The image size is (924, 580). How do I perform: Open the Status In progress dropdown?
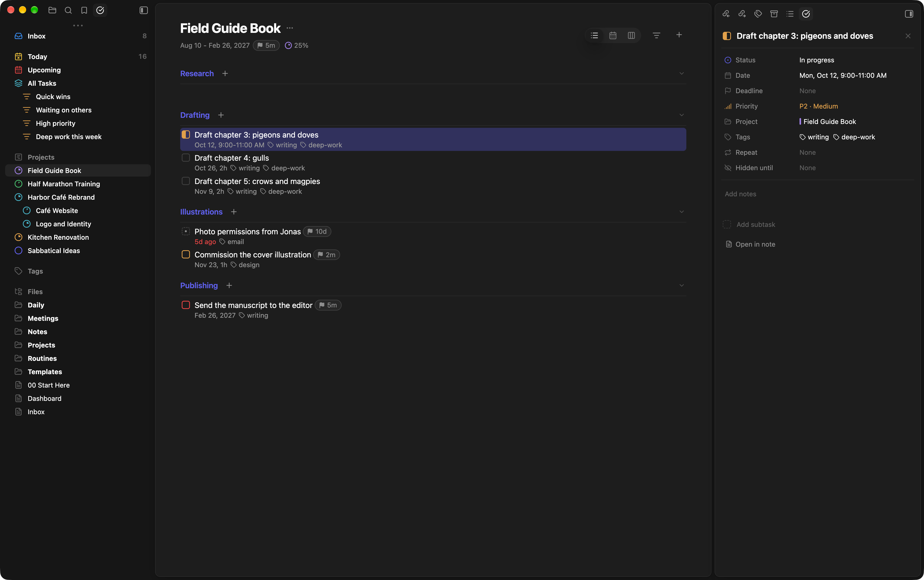pyautogui.click(x=817, y=60)
